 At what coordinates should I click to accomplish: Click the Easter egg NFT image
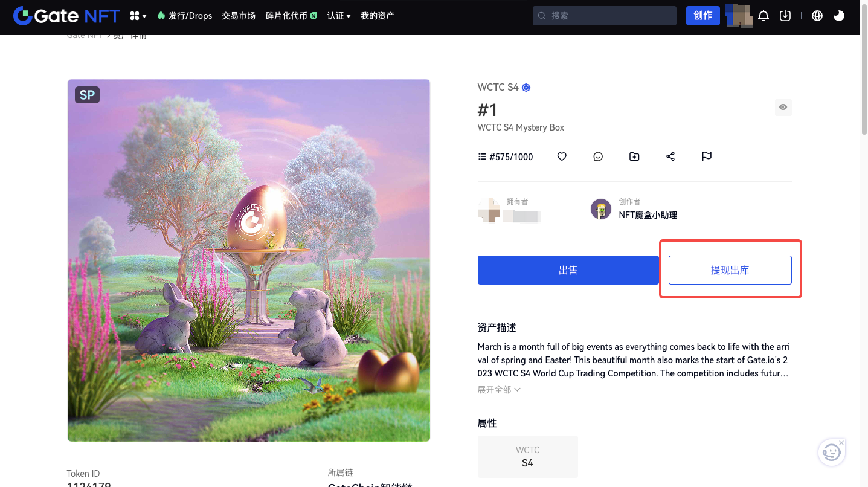click(249, 260)
